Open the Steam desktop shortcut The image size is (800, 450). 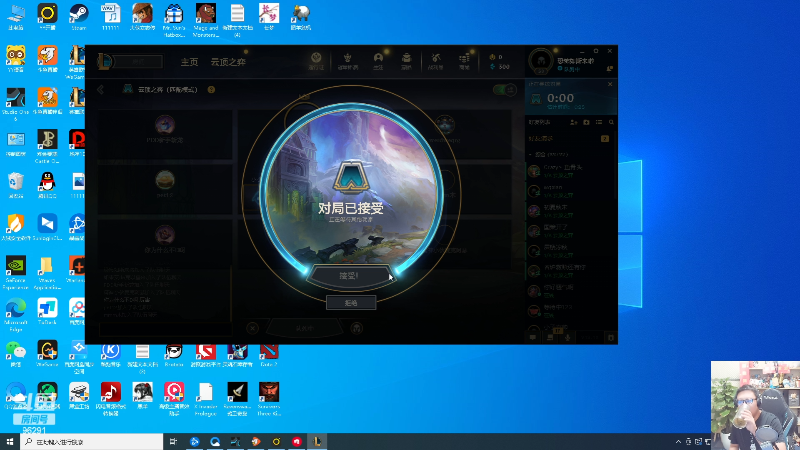click(79, 17)
